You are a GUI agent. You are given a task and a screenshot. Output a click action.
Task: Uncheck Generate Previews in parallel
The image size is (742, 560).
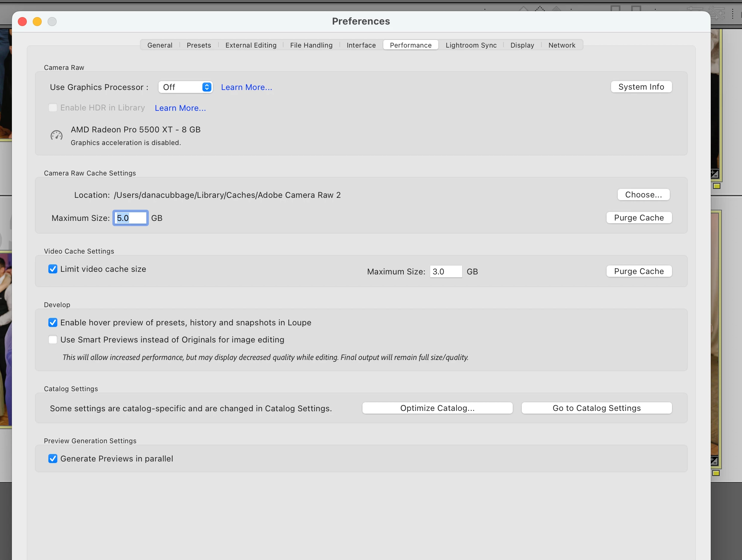click(x=53, y=458)
